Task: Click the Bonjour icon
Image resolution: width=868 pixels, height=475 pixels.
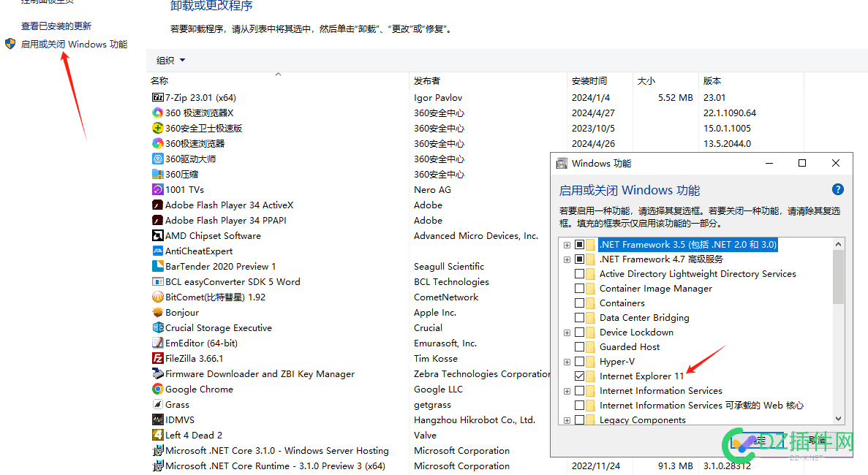Action: pos(158,313)
